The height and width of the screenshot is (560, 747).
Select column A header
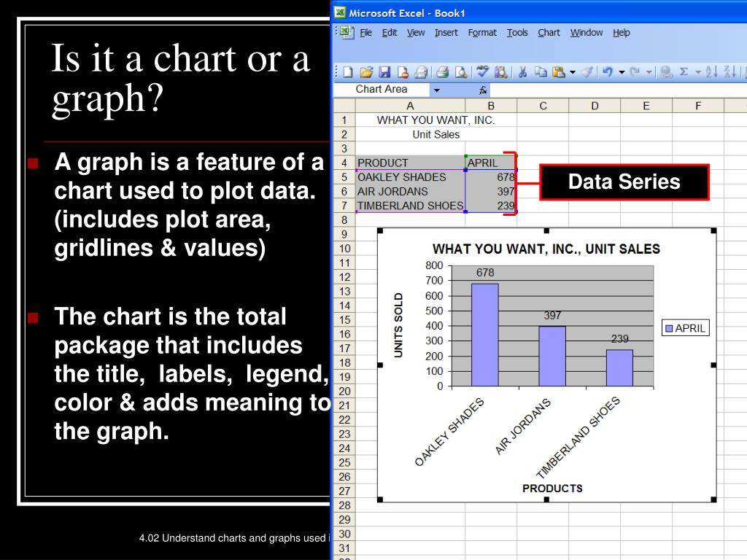410,106
